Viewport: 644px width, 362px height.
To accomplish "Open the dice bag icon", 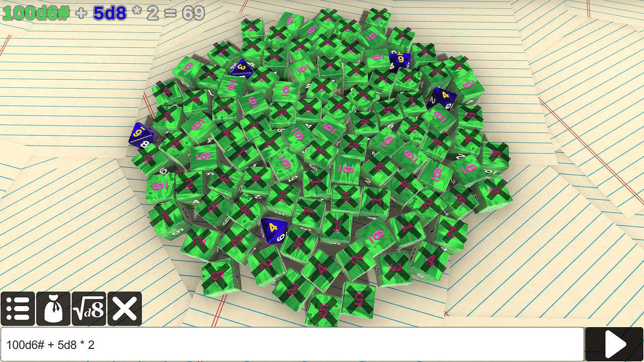I will click(x=53, y=308).
